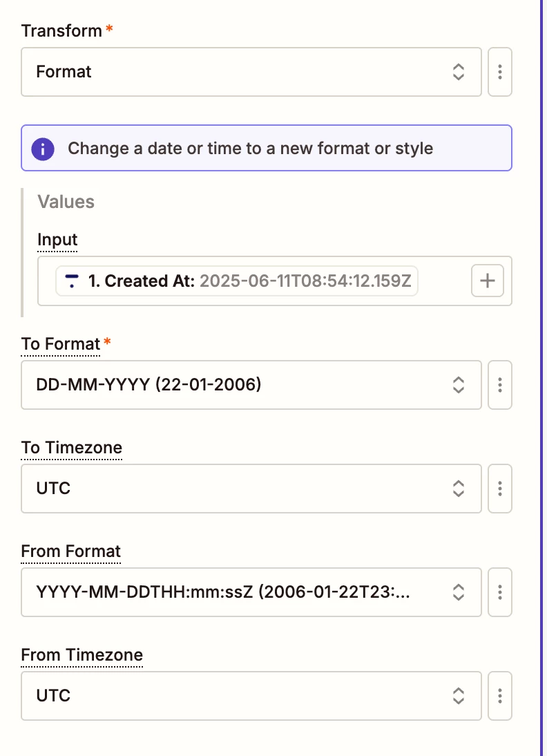Image resolution: width=547 pixels, height=756 pixels.
Task: Click the To Timezone field label
Action: click(72, 448)
